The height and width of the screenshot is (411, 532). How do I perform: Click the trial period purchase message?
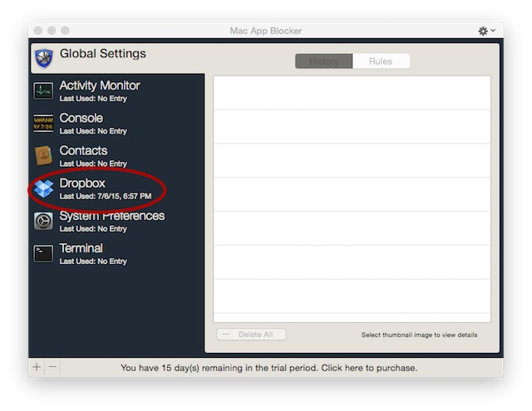[x=268, y=368]
